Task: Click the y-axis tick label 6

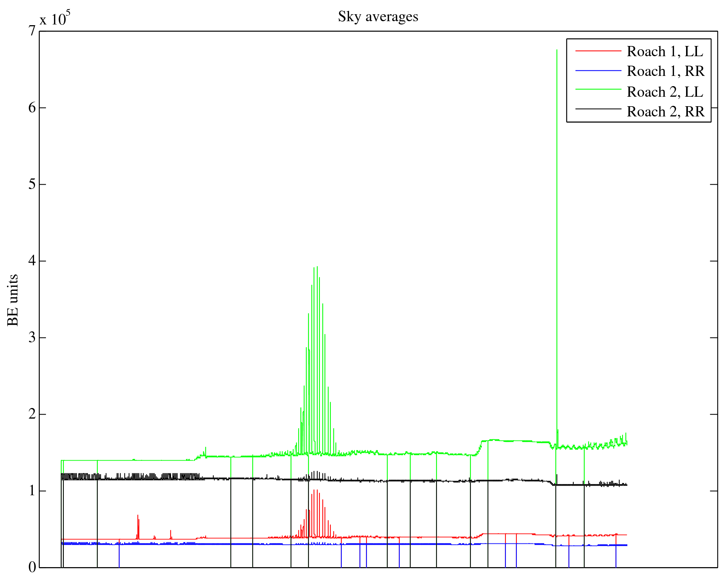Action: 32,108
